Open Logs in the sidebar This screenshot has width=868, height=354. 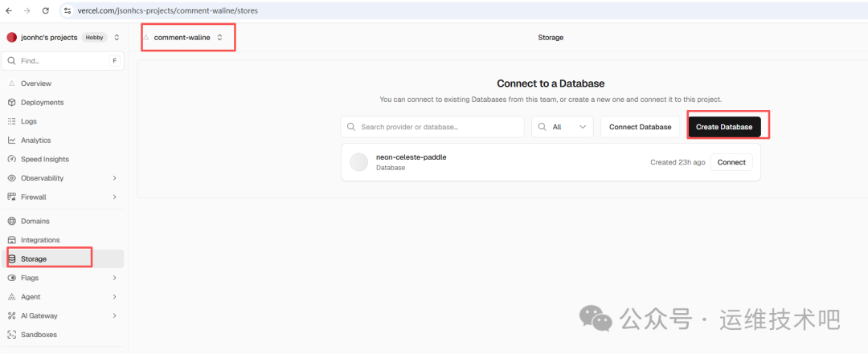click(x=63, y=121)
